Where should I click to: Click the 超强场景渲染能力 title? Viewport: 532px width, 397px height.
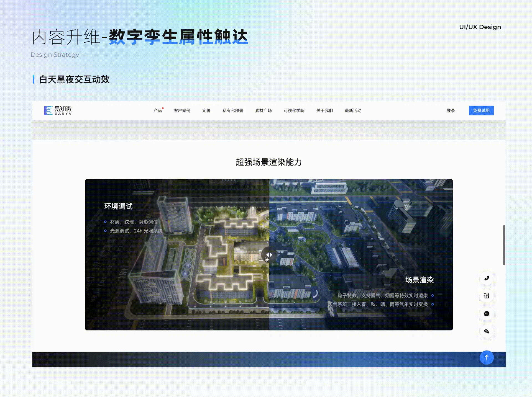[269, 162]
